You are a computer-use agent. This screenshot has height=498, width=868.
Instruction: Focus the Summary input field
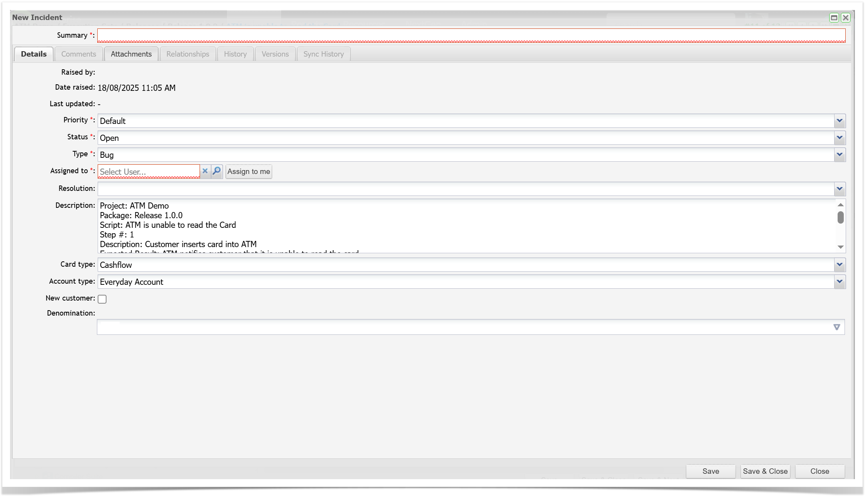(471, 35)
